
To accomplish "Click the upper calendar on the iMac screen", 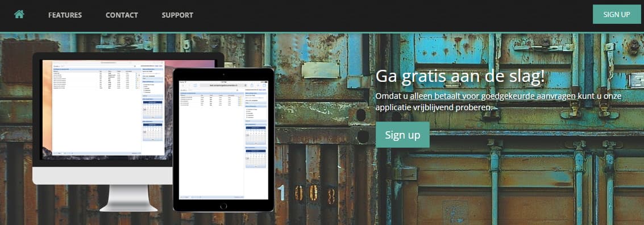I will pyautogui.click(x=153, y=110).
